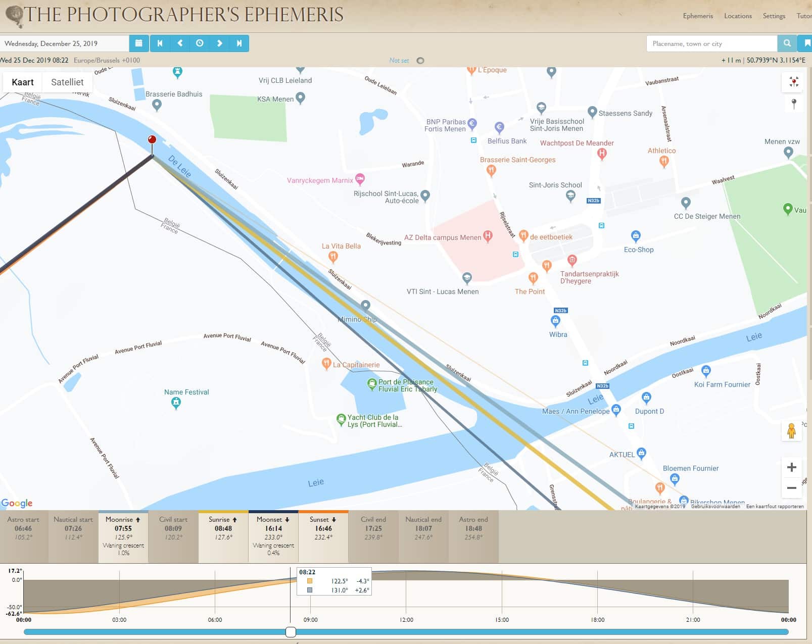This screenshot has height=644, width=812.
Task: Click the Placename search field
Action: 711,43
